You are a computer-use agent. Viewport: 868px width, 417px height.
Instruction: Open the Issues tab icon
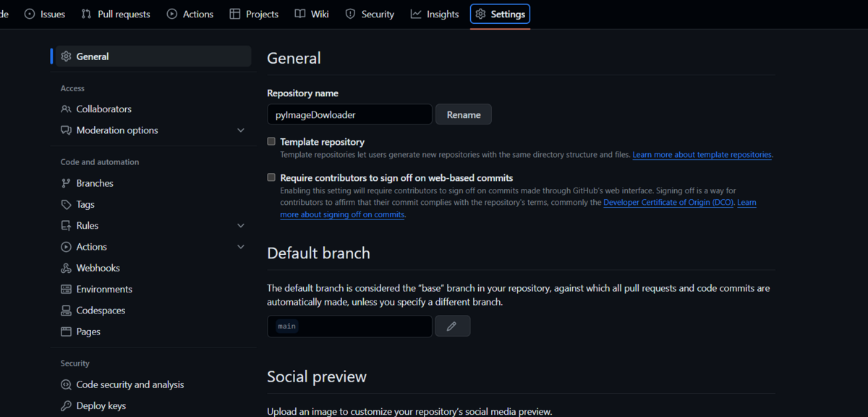[x=28, y=13]
